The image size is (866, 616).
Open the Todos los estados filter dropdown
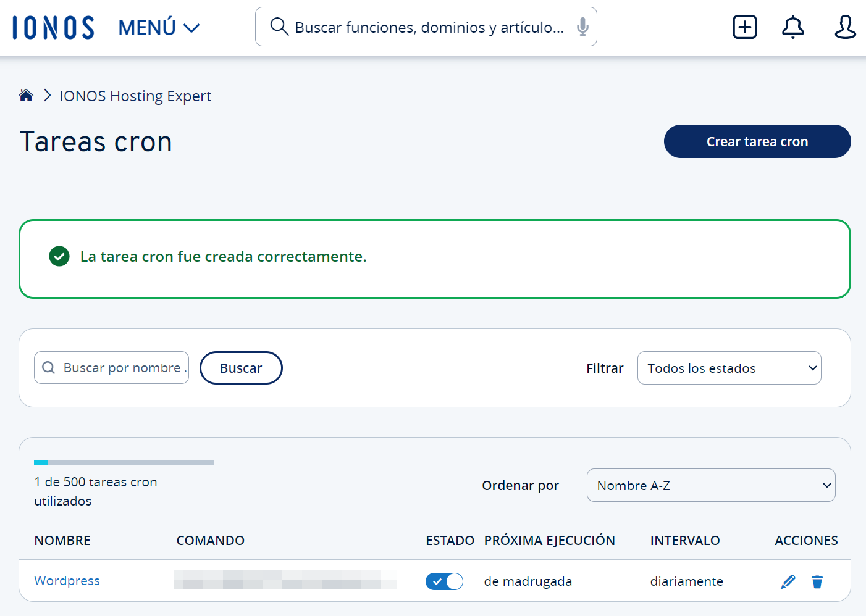point(729,368)
